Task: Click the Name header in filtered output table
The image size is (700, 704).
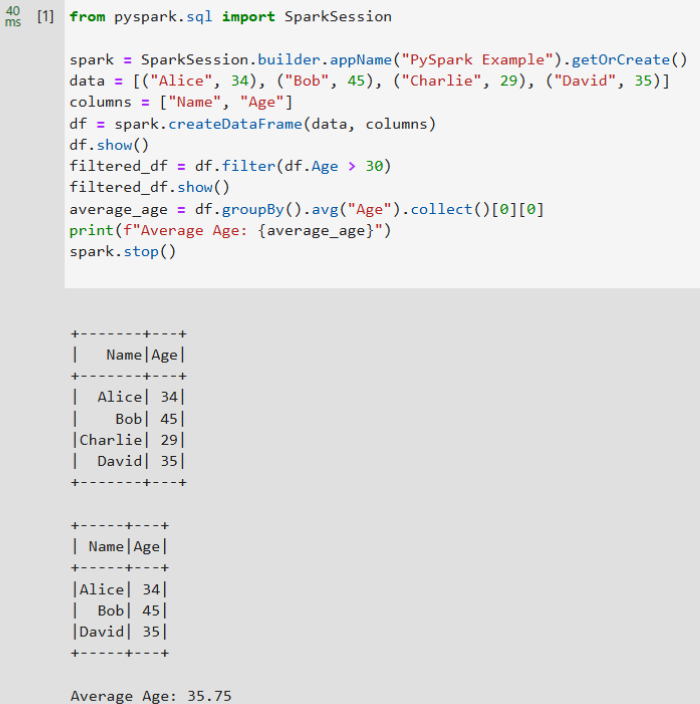Action: [106, 546]
